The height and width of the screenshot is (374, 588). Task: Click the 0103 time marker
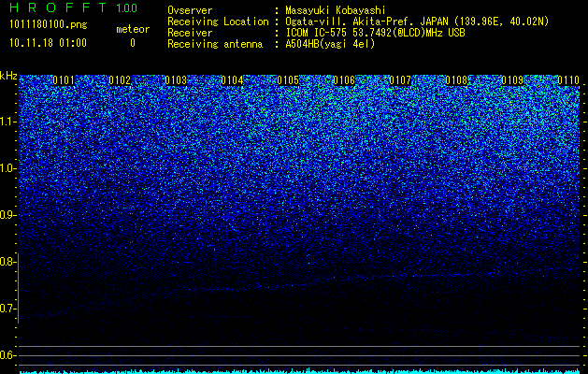coord(176,80)
